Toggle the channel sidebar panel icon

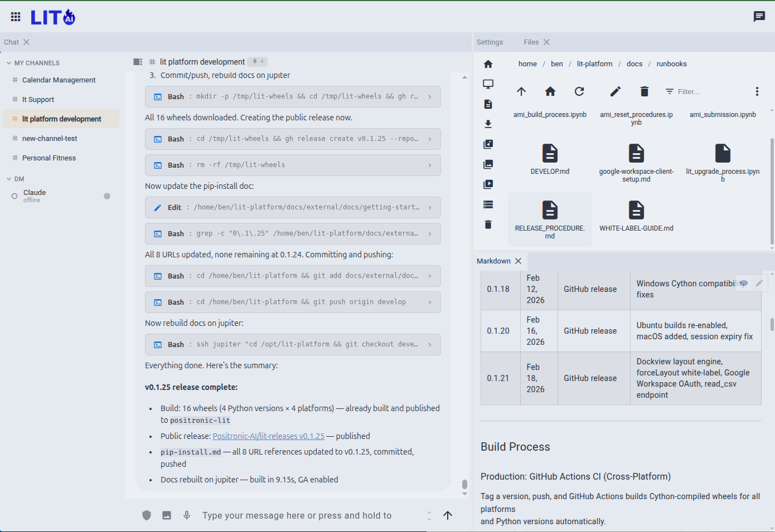pyautogui.click(x=138, y=62)
